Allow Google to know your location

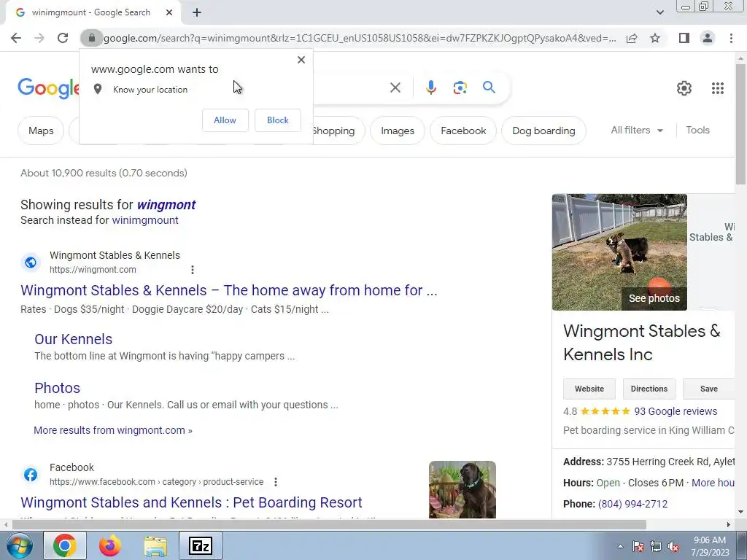click(x=225, y=120)
